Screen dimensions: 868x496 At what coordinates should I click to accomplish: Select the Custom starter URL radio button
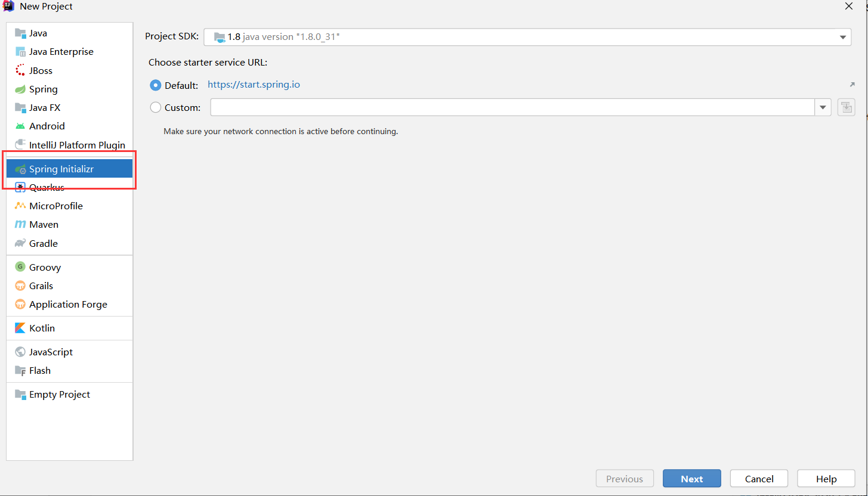156,107
